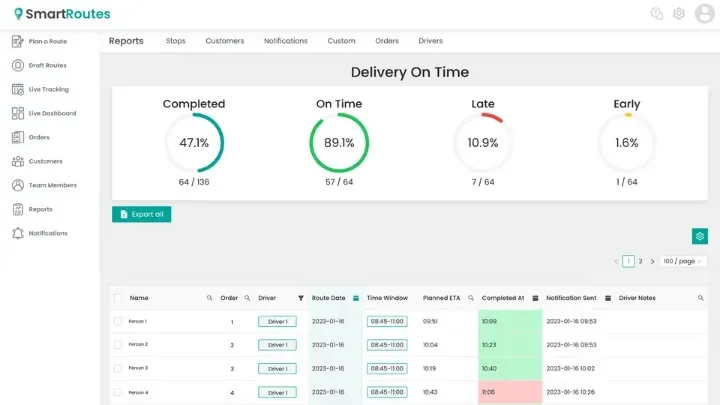Click the On Time 89.1% progress ring
This screenshot has height=405, width=720.
pyautogui.click(x=339, y=142)
